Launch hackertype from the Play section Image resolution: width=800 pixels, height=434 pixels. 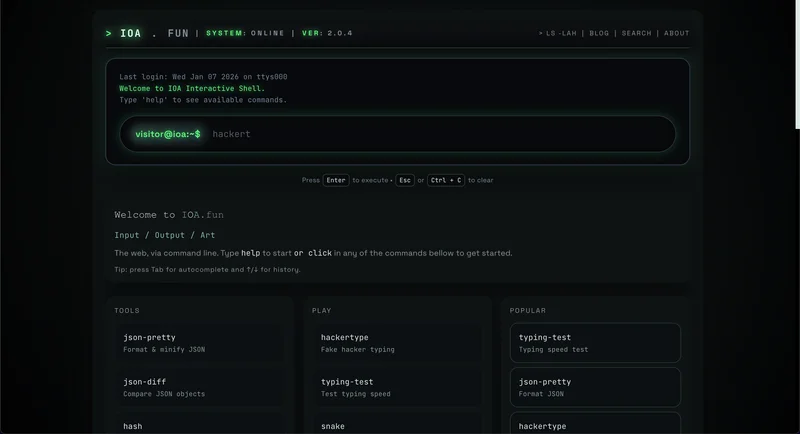pyautogui.click(x=397, y=343)
